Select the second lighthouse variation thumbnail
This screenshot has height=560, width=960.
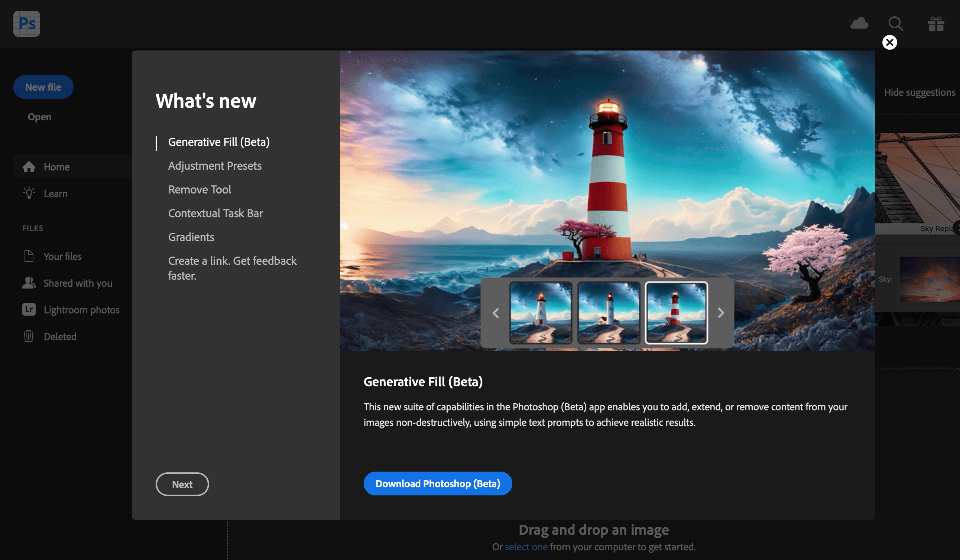609,313
